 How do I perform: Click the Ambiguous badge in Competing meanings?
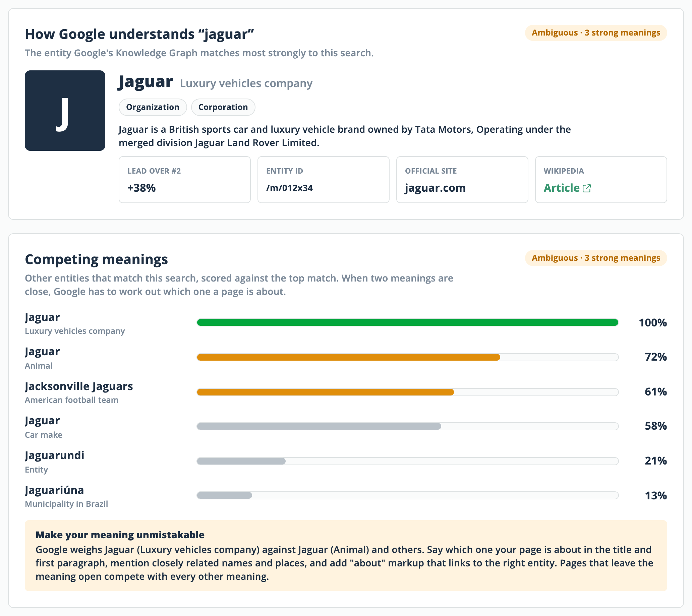596,258
